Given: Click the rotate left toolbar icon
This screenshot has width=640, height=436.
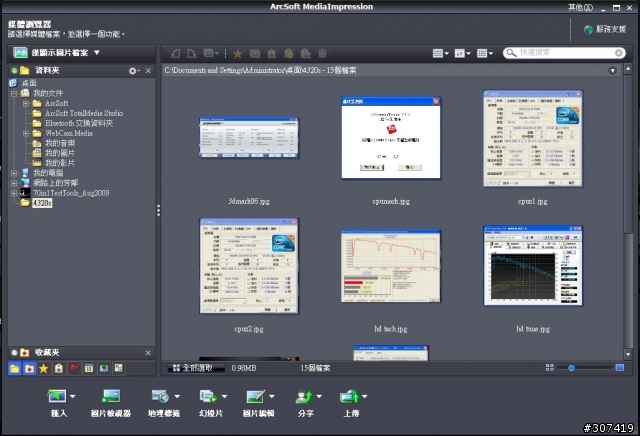Looking at the screenshot, I should [x=176, y=53].
